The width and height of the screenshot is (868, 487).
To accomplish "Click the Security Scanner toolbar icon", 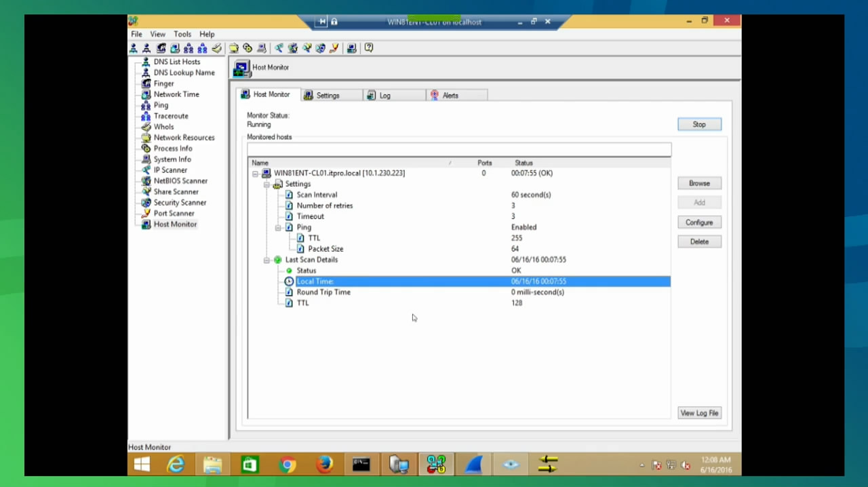I will tap(321, 48).
